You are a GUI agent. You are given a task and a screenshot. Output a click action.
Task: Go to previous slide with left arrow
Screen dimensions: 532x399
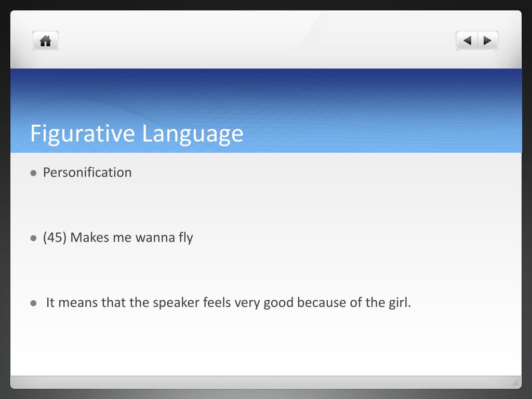coord(467,41)
